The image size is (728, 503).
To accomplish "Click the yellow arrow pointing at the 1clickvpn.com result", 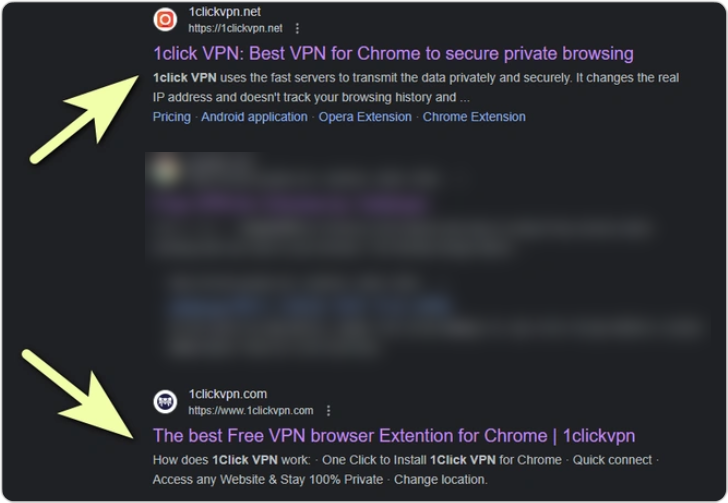I will (x=78, y=394).
